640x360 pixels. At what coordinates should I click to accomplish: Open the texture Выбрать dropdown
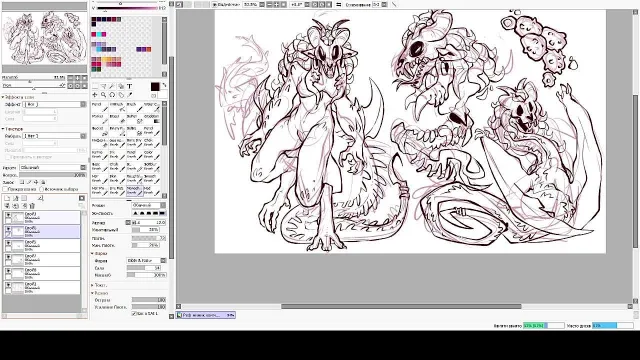tap(55, 136)
